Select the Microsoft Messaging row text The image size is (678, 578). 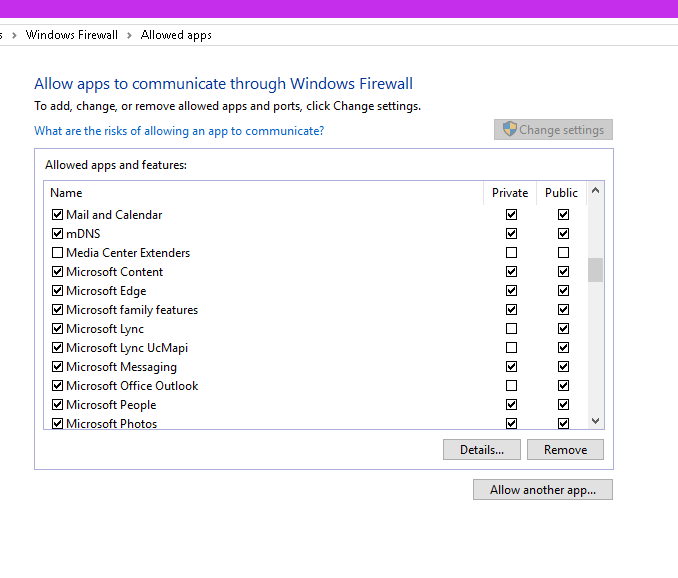122,367
